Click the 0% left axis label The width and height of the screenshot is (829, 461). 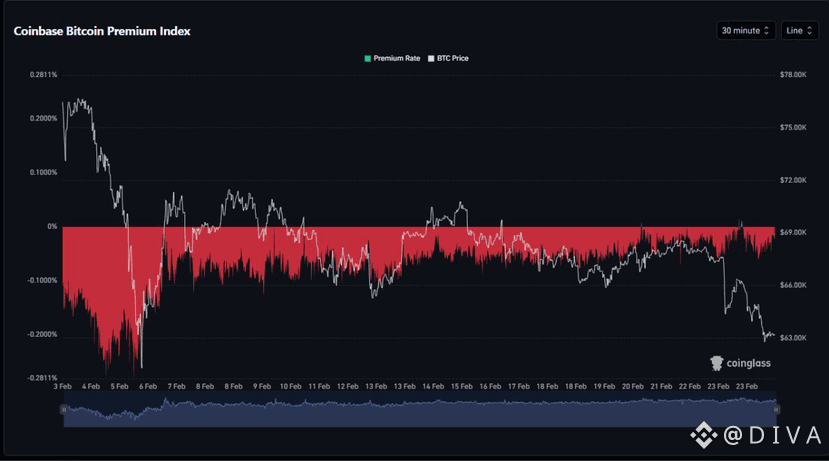(52, 226)
